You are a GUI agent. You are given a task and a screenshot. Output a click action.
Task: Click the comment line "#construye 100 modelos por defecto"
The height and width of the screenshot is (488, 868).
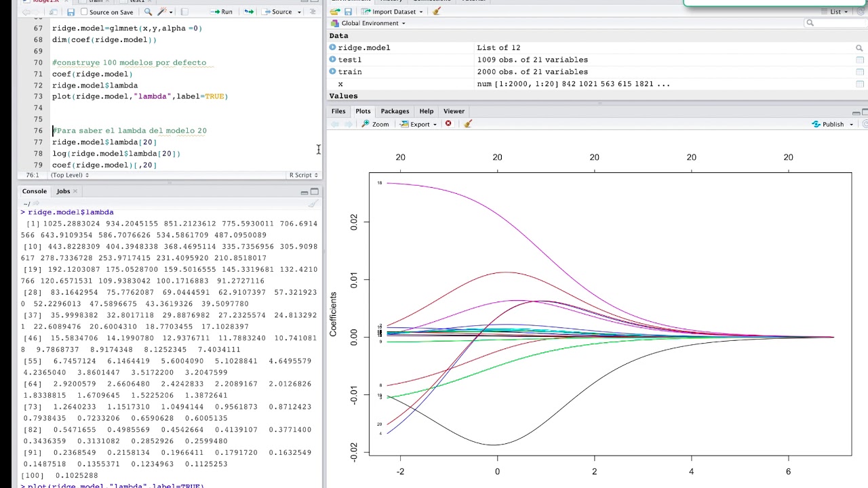(x=129, y=62)
